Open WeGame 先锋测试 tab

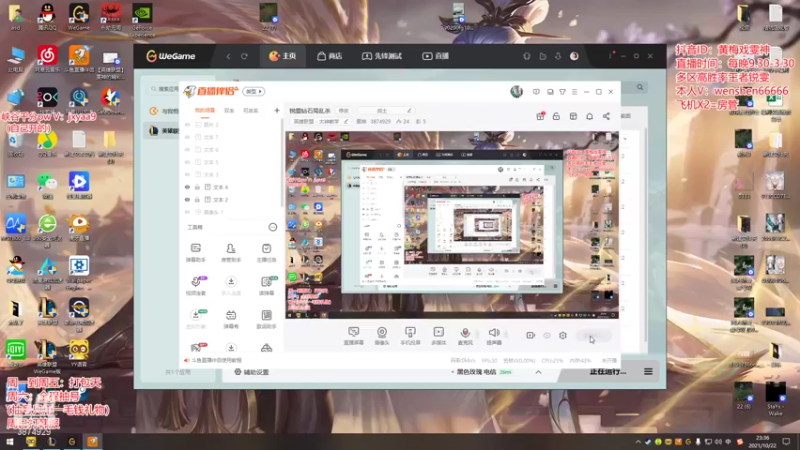(x=382, y=56)
